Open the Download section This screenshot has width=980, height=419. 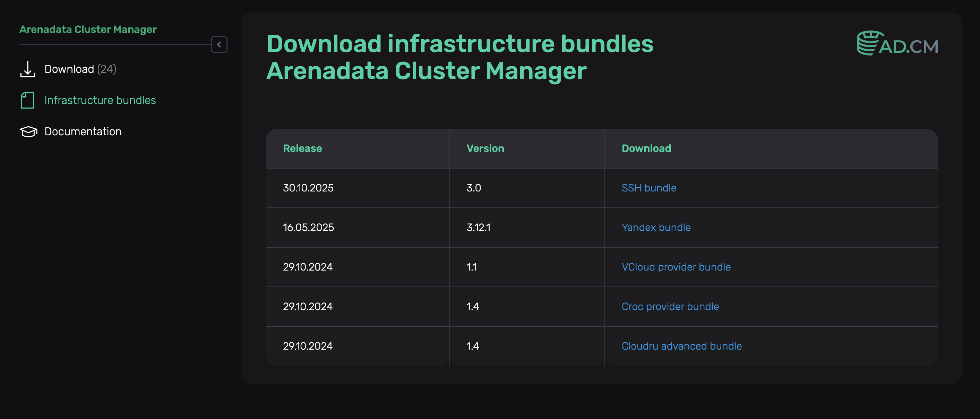pos(70,69)
